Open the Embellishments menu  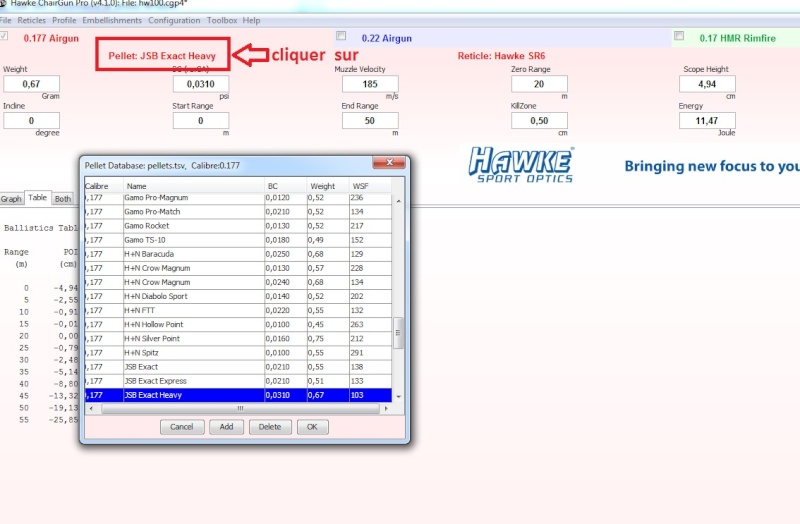coord(112,20)
